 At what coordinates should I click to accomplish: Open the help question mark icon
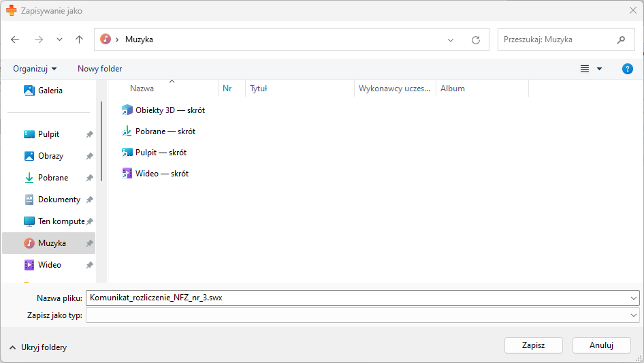pos(628,69)
